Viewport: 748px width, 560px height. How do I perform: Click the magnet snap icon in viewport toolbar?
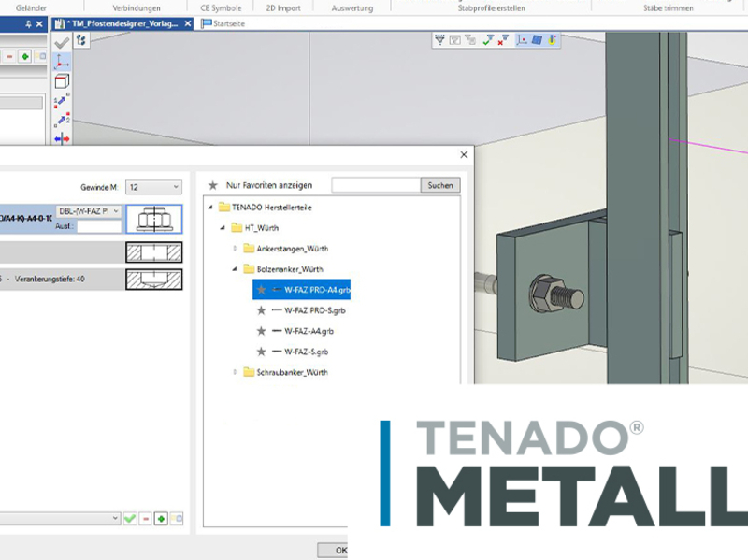click(x=553, y=40)
